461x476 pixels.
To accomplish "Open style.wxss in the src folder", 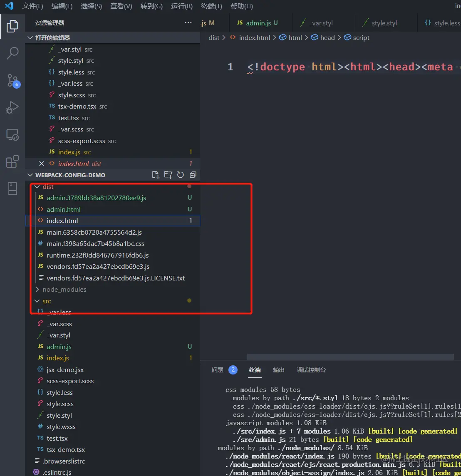I will [112, 427].
